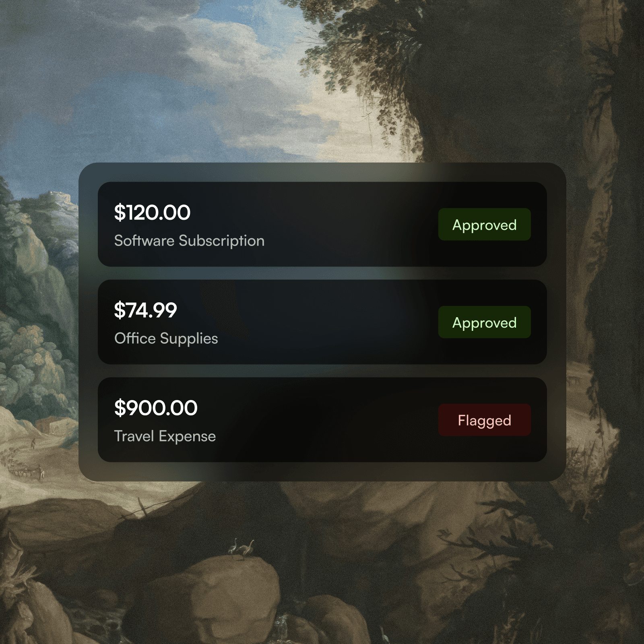
Task: Click the Travel Expense label
Action: click(165, 436)
